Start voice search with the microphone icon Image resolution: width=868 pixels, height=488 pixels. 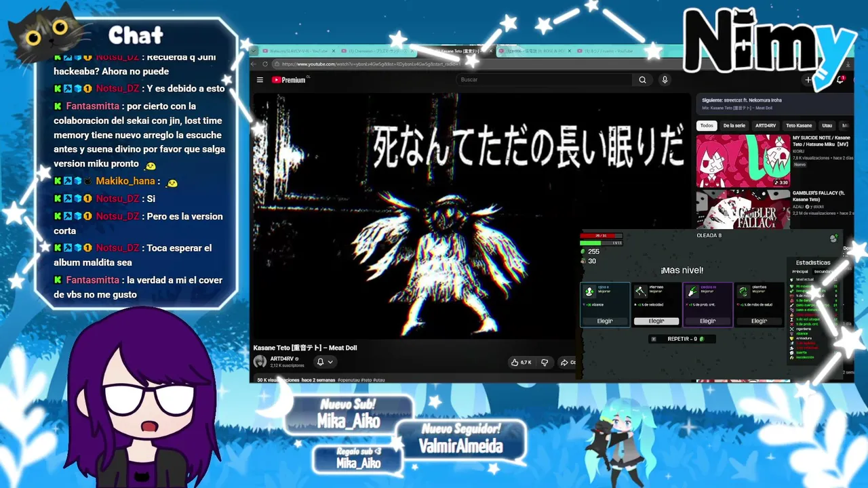coord(665,80)
